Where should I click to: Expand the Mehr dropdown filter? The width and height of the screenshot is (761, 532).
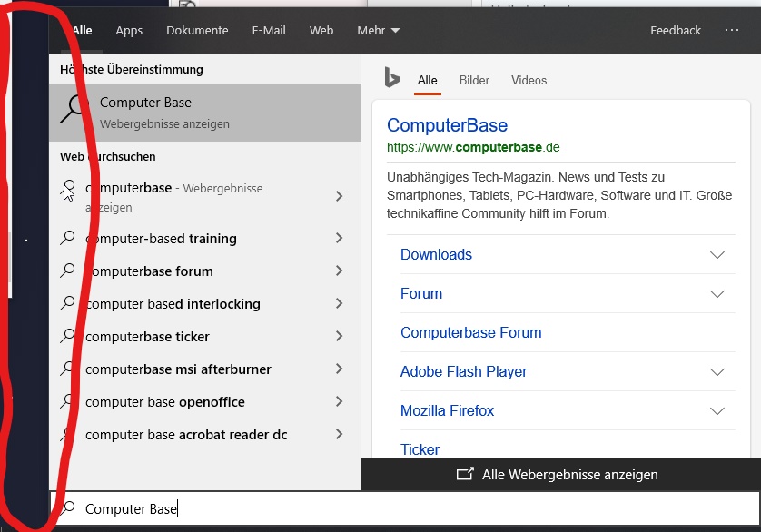point(378,30)
